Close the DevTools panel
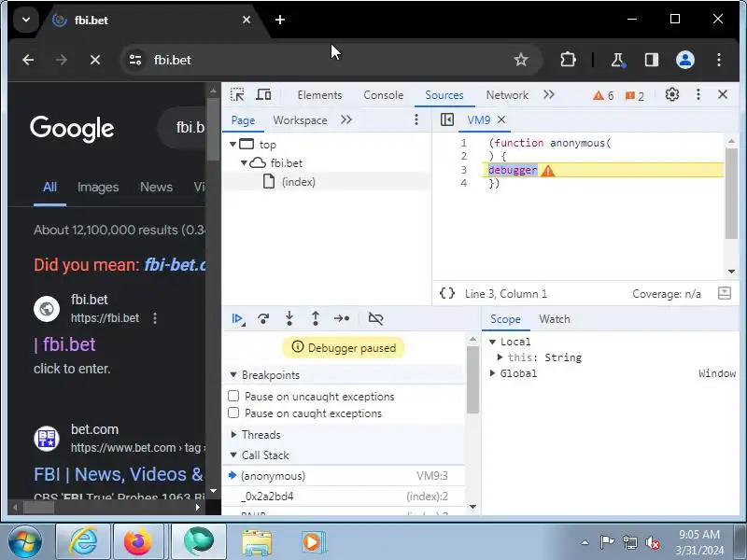747x560 pixels. [722, 95]
